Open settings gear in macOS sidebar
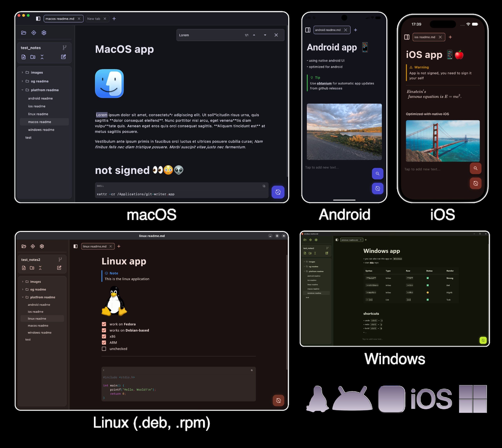Image resolution: width=502 pixels, height=448 pixels. pos(44,33)
